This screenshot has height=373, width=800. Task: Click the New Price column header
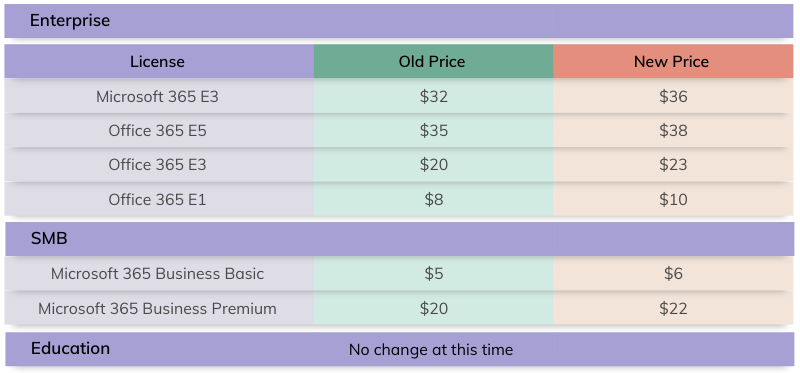[673, 61]
